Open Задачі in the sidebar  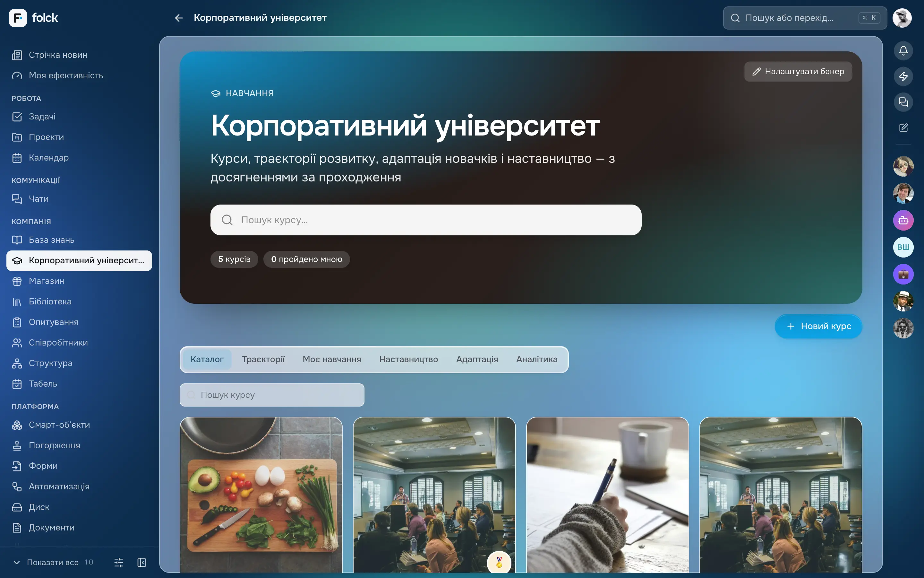click(x=79, y=117)
